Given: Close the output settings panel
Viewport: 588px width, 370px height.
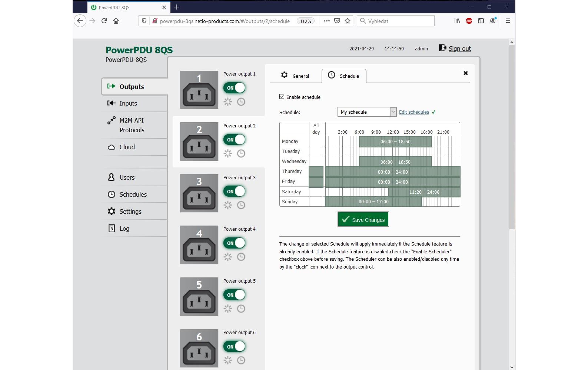Looking at the screenshot, I should click(466, 73).
